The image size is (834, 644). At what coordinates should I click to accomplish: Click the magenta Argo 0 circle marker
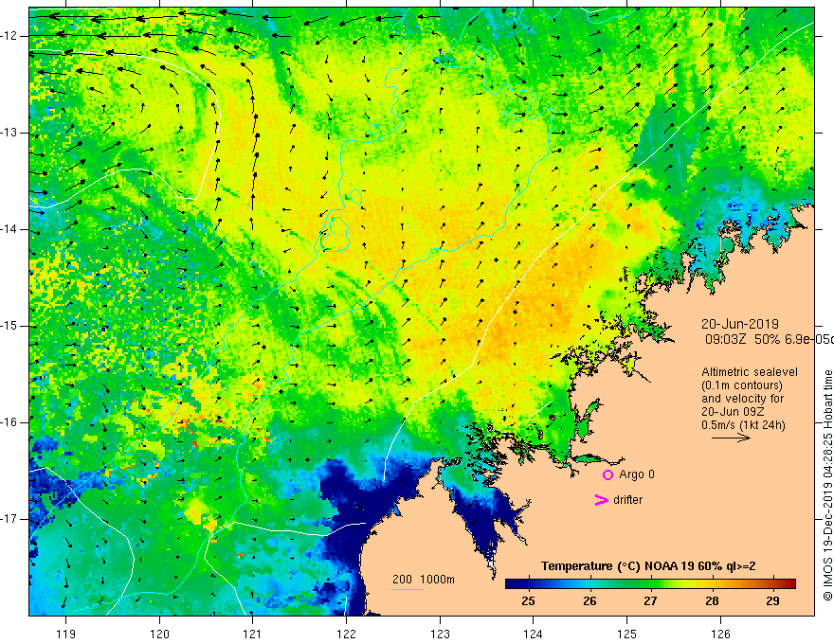(x=607, y=475)
